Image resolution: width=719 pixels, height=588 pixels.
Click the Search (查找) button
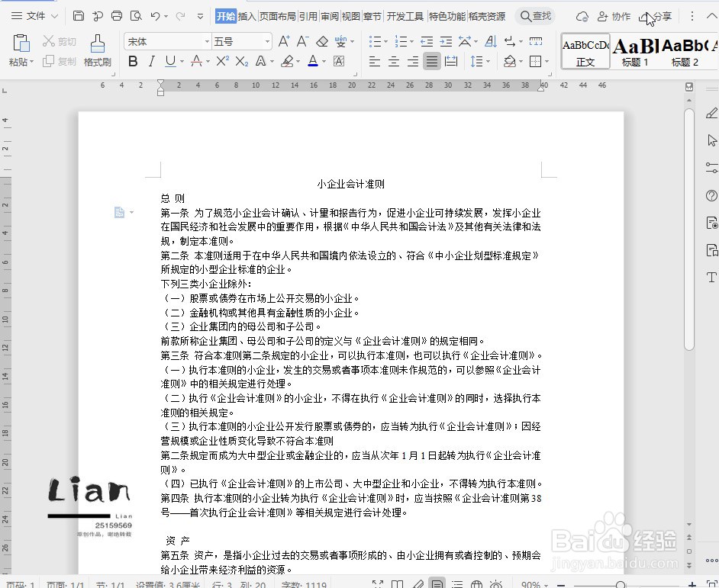click(x=535, y=16)
